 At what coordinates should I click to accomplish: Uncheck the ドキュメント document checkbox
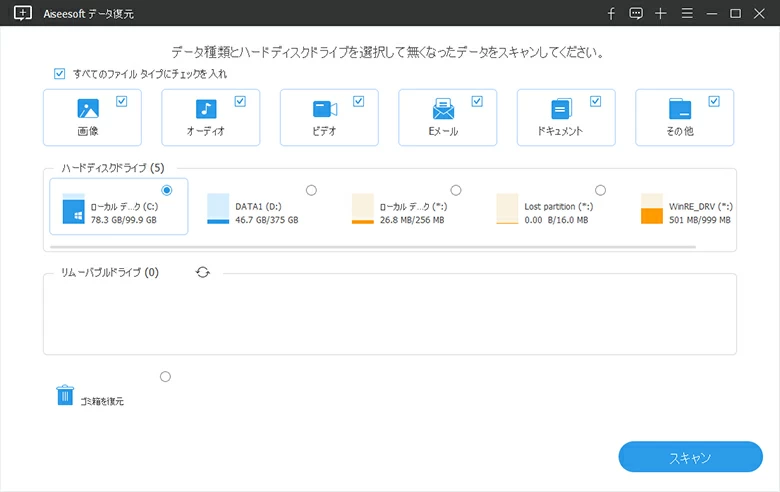click(x=596, y=101)
